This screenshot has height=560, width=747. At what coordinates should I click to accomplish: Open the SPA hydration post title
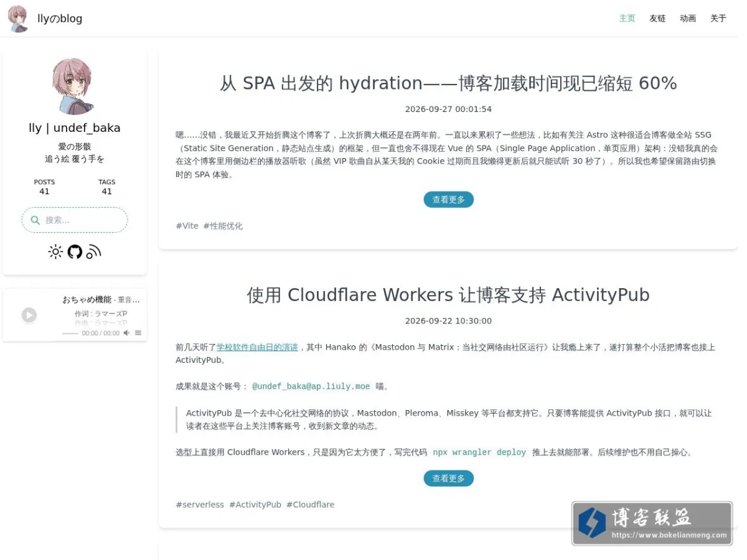pyautogui.click(x=448, y=83)
